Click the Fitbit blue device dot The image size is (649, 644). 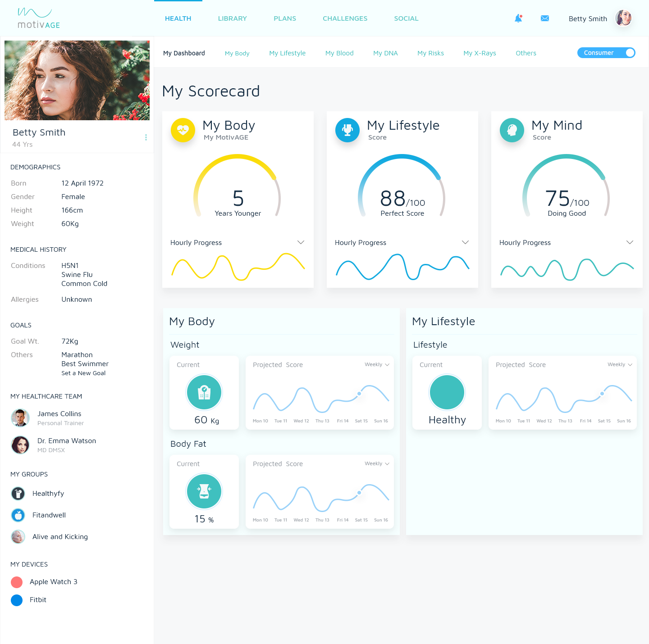coord(17,600)
